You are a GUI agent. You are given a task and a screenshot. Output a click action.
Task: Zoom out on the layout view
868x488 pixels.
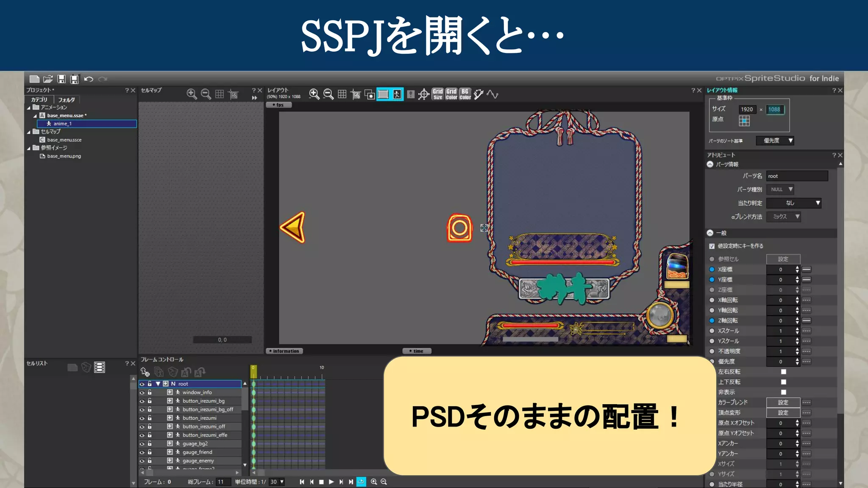[328, 94]
